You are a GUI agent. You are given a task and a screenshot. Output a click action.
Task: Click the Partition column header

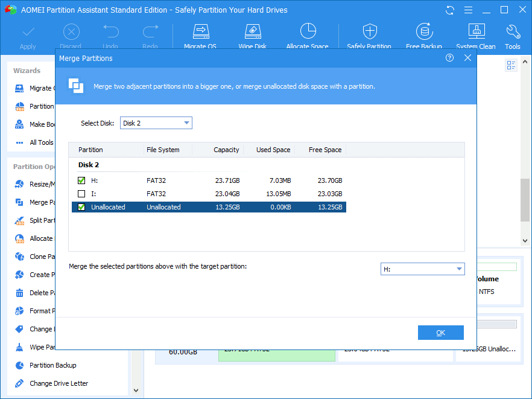pyautogui.click(x=90, y=150)
